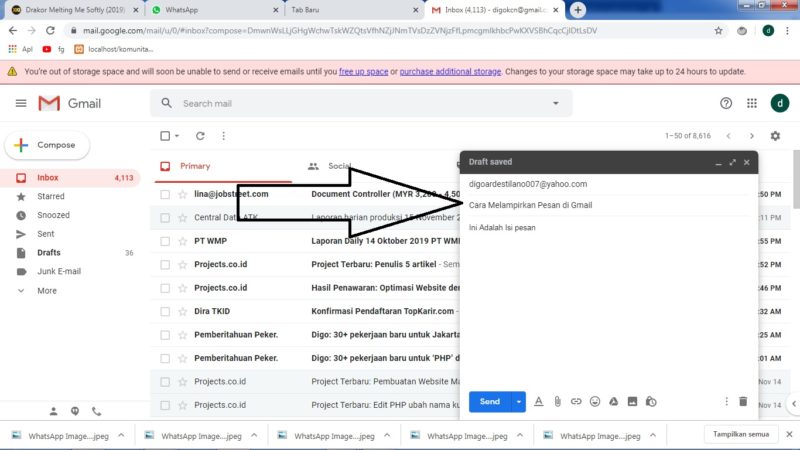Click the purchase additional storage link

pyautogui.click(x=450, y=72)
